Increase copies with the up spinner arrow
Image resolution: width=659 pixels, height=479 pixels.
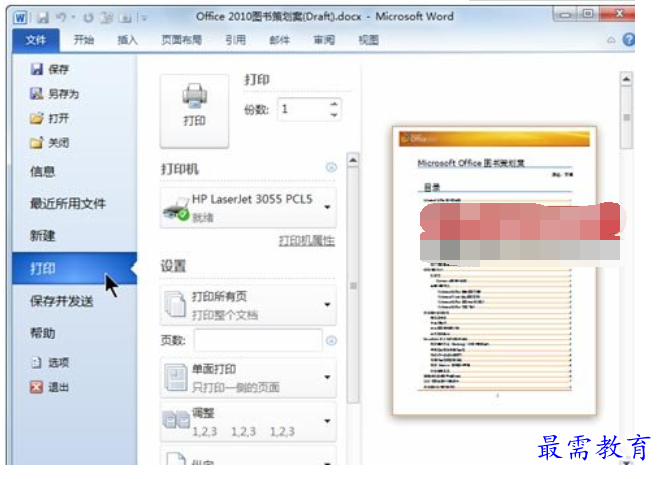[334, 104]
